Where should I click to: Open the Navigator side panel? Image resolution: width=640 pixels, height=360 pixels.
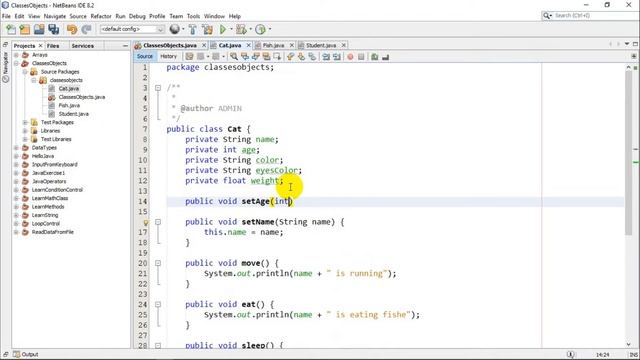pyautogui.click(x=6, y=67)
